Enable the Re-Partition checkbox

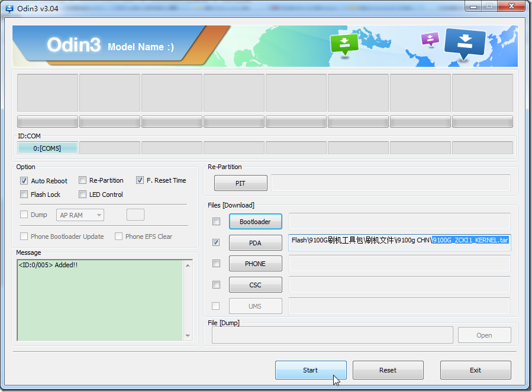82,180
